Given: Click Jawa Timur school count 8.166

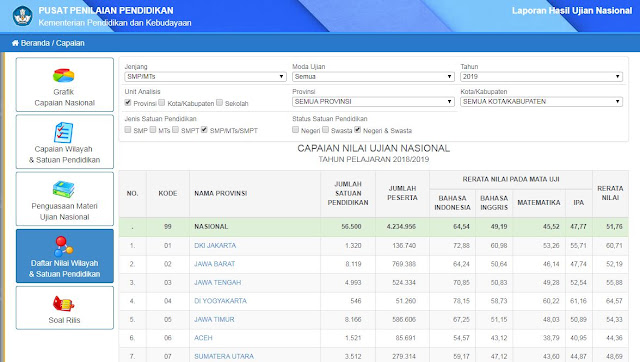Looking at the screenshot, I should (353, 320).
